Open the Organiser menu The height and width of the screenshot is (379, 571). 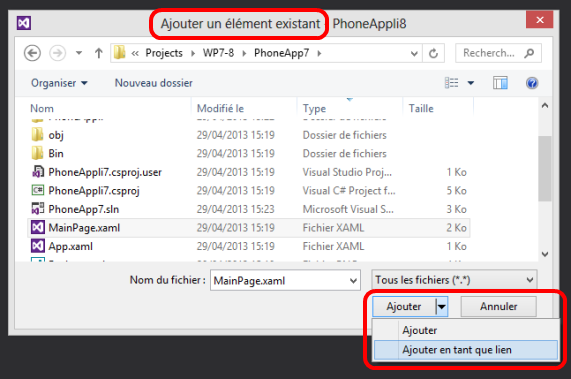(59, 83)
